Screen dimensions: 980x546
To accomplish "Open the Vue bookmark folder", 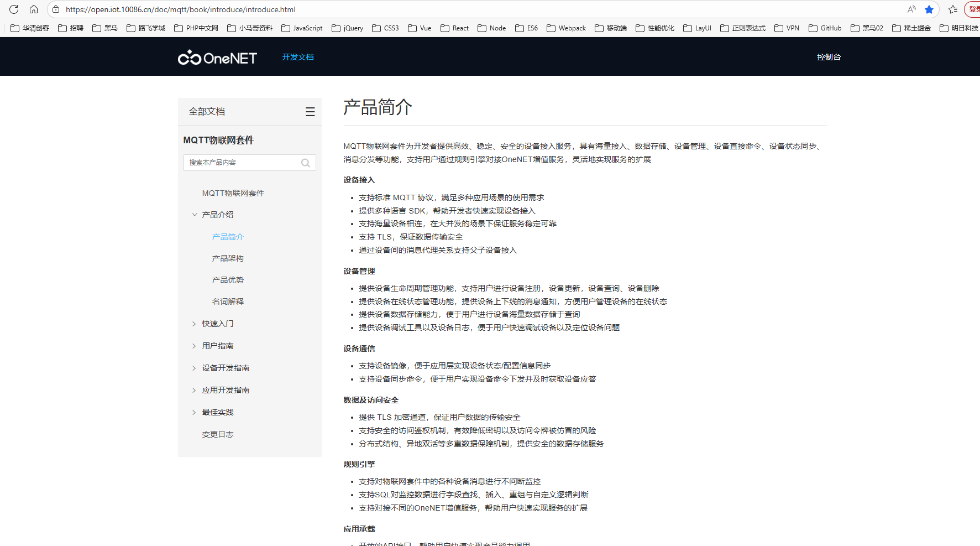I will pos(420,28).
